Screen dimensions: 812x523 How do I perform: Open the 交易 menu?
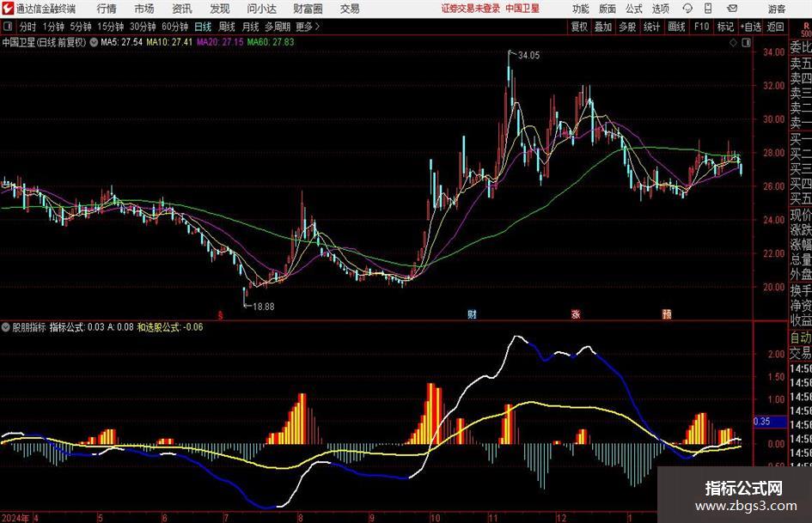coord(350,9)
